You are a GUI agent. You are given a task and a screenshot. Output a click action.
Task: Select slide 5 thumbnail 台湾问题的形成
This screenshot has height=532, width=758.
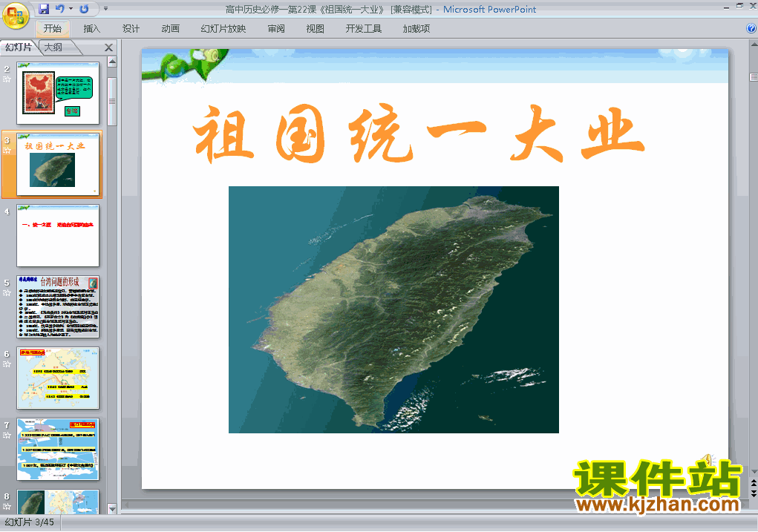58,306
